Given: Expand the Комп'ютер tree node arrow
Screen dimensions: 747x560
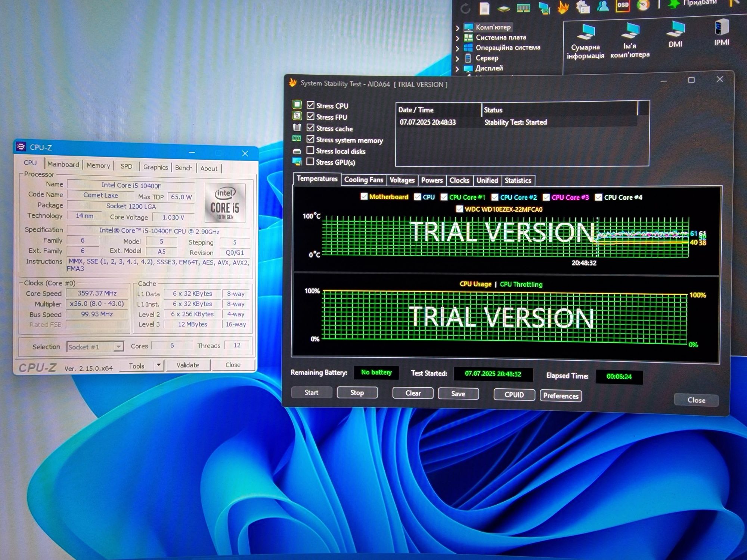Looking at the screenshot, I should point(458,28).
